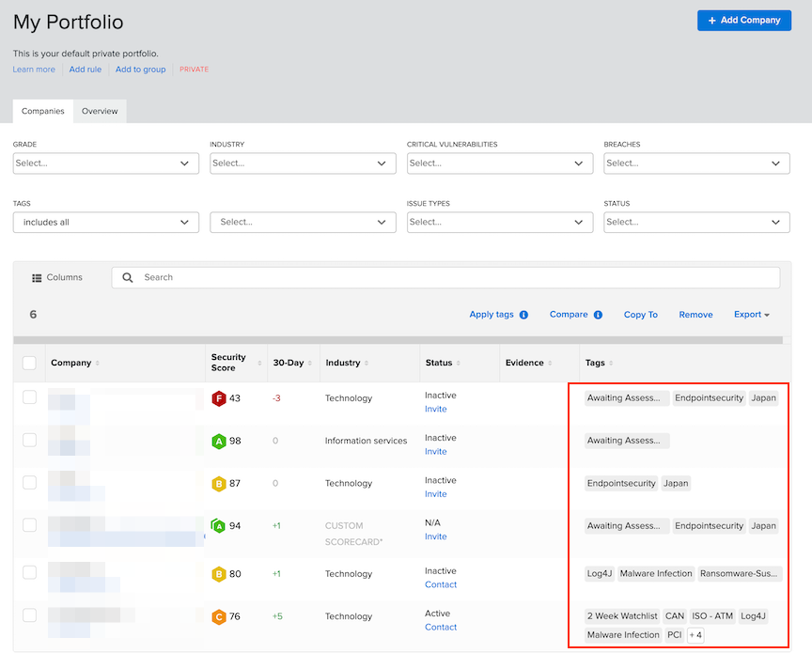Open the Critical Vulnerabilities dropdown
This screenshot has width=812, height=653.
tap(500, 163)
